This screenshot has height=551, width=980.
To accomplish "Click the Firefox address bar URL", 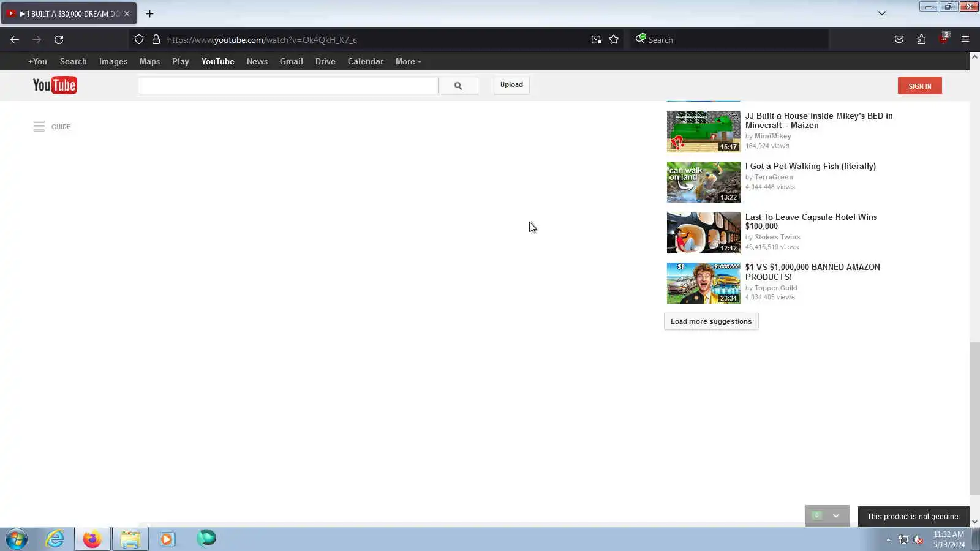I will (x=262, y=40).
